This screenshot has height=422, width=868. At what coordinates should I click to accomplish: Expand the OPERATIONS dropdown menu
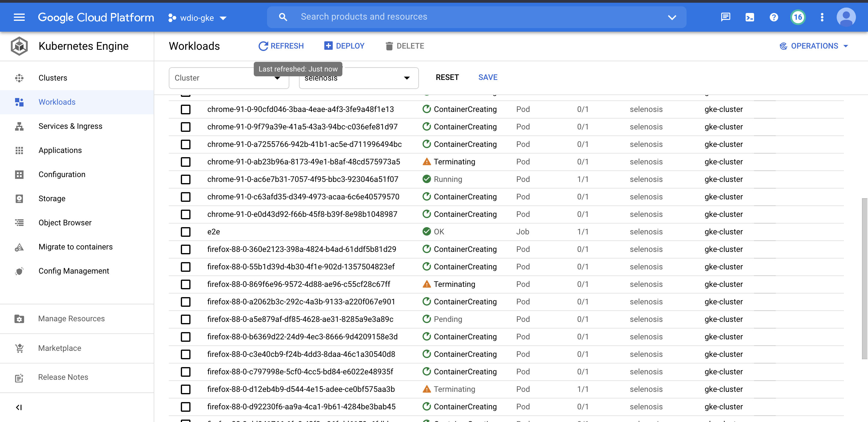[814, 46]
